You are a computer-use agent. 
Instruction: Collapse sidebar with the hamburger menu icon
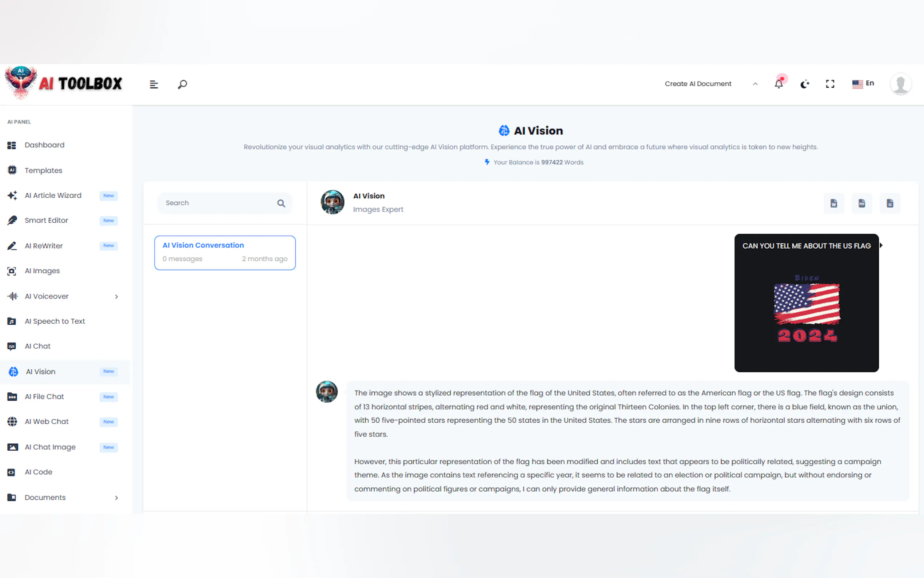(154, 84)
